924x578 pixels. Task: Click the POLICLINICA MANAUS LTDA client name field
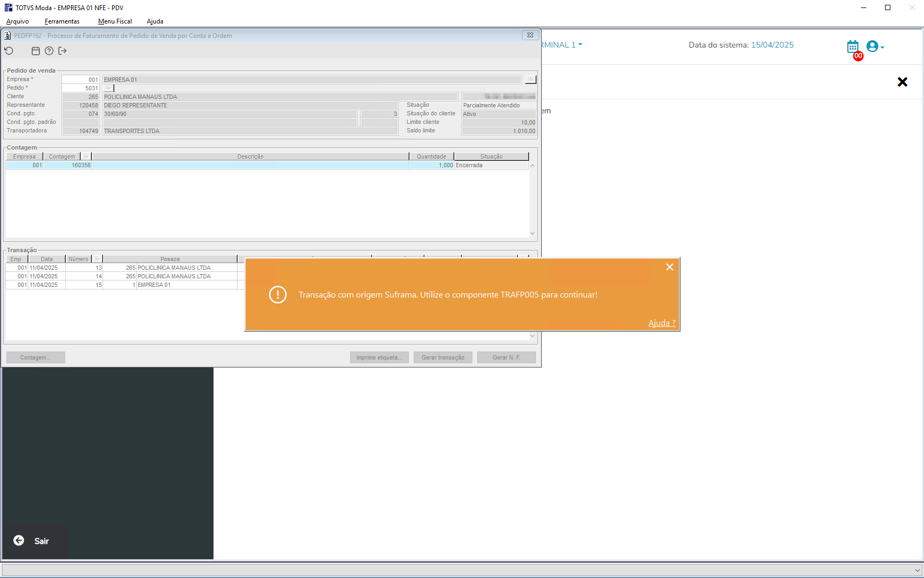coord(280,97)
